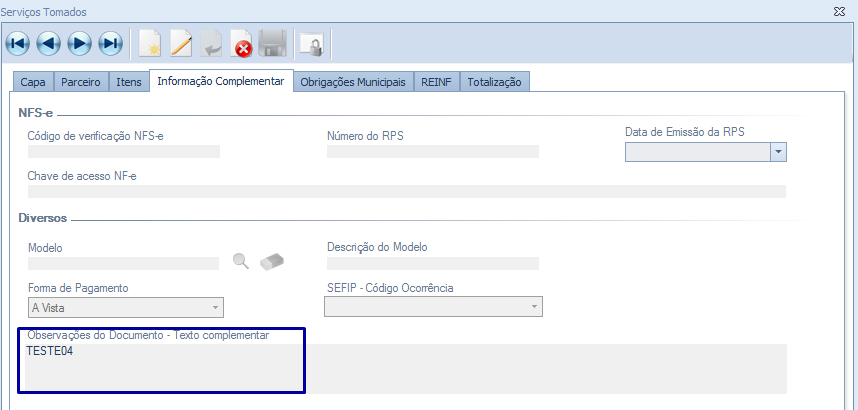Save using the floppy disk icon
The image size is (858, 410).
pyautogui.click(x=273, y=44)
